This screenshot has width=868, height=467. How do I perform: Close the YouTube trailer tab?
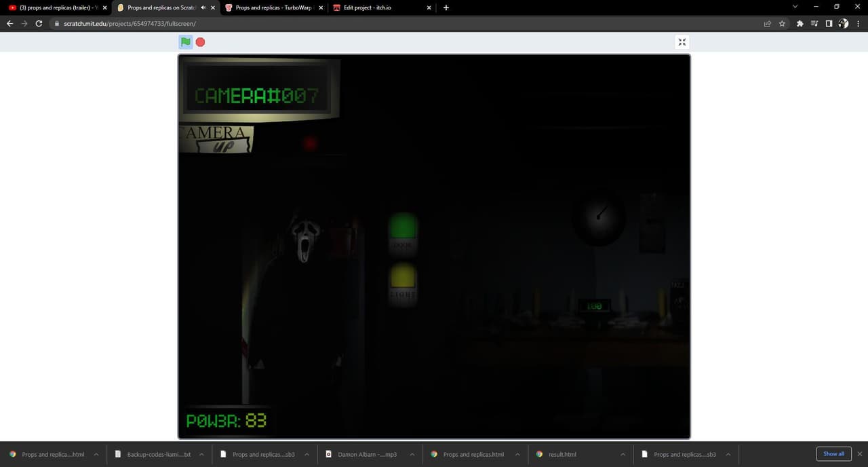(104, 7)
